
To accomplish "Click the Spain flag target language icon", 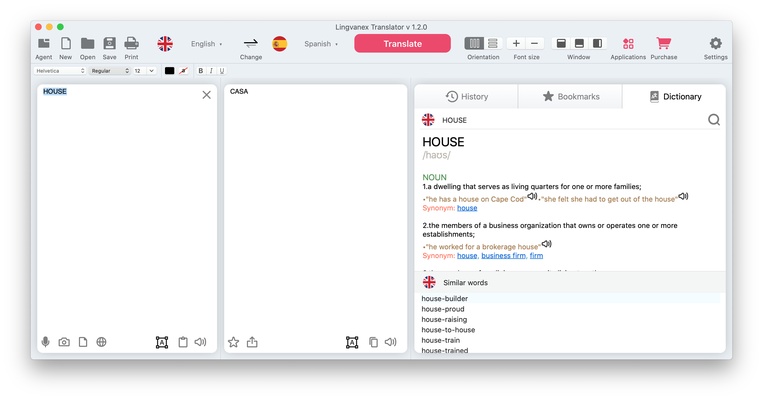I will click(279, 44).
